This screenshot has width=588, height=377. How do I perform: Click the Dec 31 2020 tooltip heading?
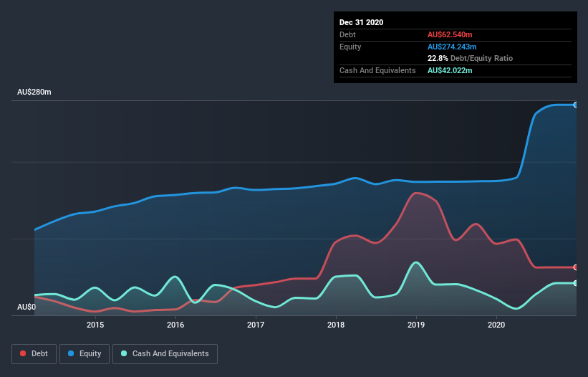click(x=361, y=22)
